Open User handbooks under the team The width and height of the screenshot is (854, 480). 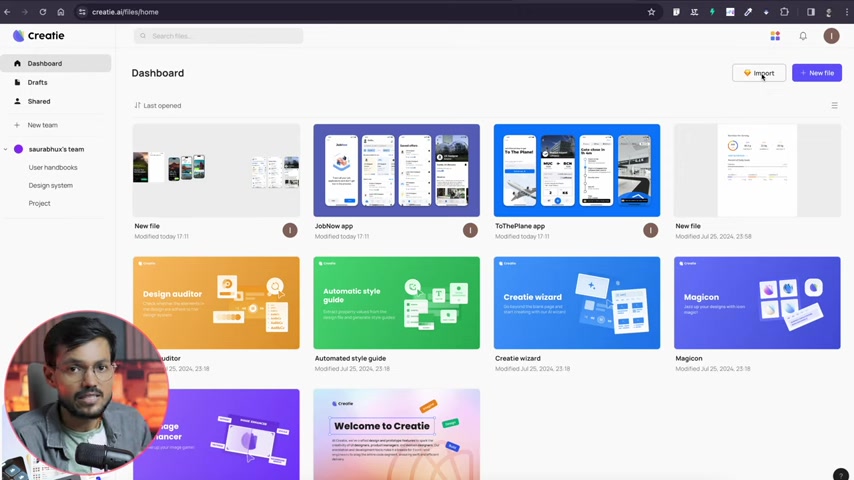point(53,167)
